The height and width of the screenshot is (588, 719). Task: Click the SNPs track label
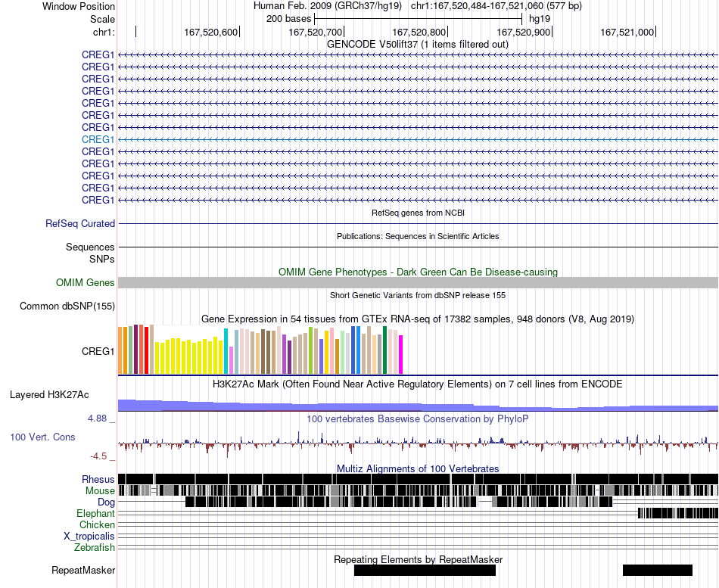102,259
